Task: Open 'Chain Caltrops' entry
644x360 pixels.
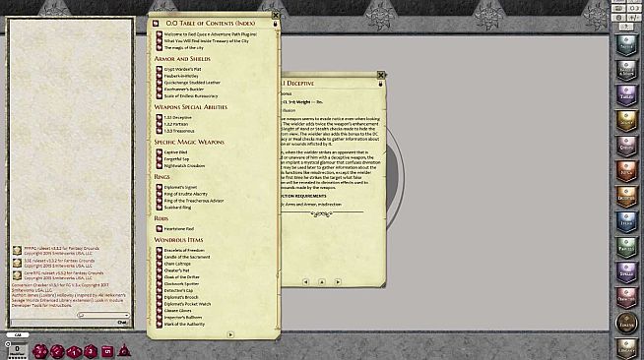Action: pos(177,264)
